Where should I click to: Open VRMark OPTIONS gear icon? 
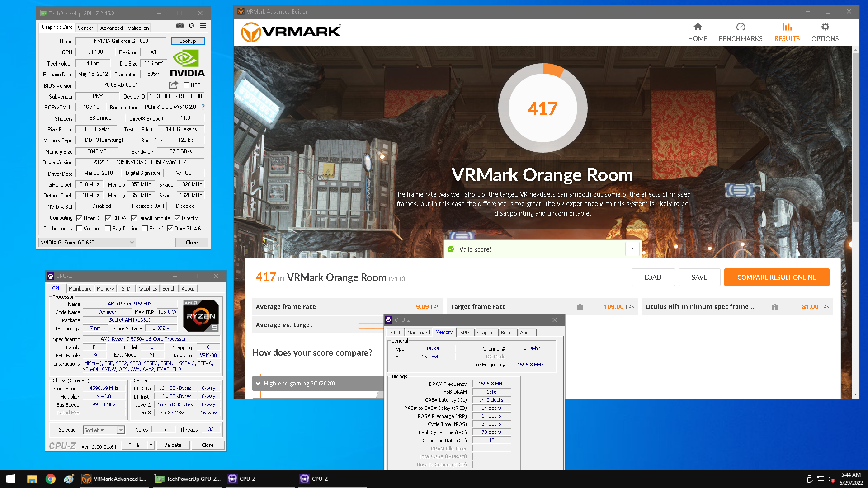pyautogui.click(x=825, y=27)
